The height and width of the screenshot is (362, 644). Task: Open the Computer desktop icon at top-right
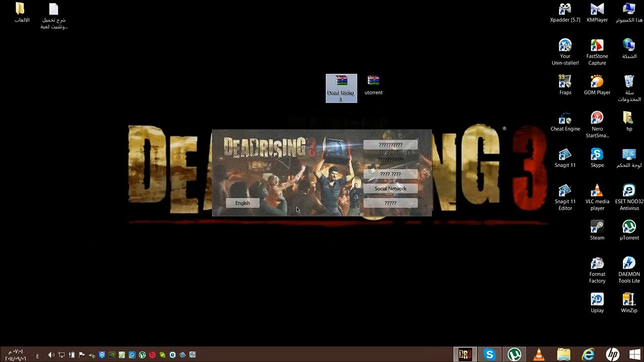[x=629, y=13]
